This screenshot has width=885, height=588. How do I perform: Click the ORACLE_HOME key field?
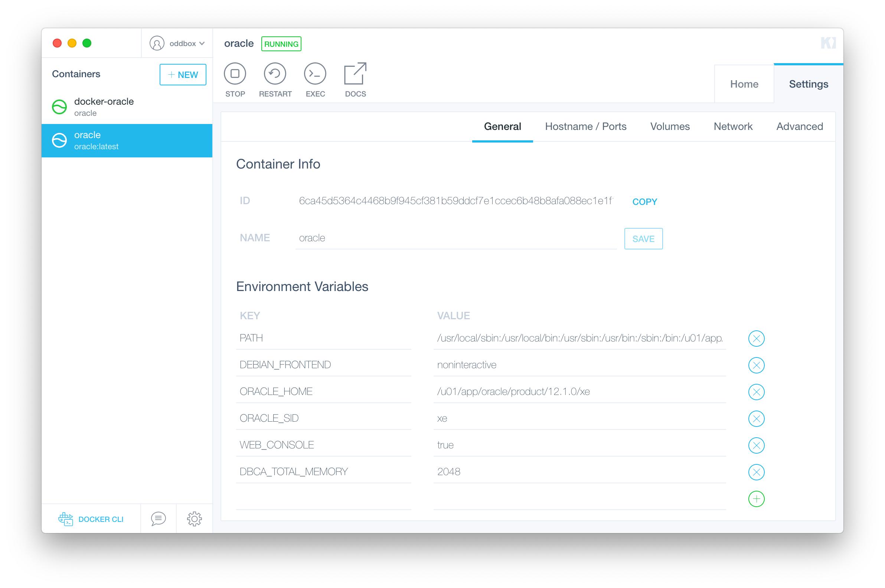tap(323, 392)
